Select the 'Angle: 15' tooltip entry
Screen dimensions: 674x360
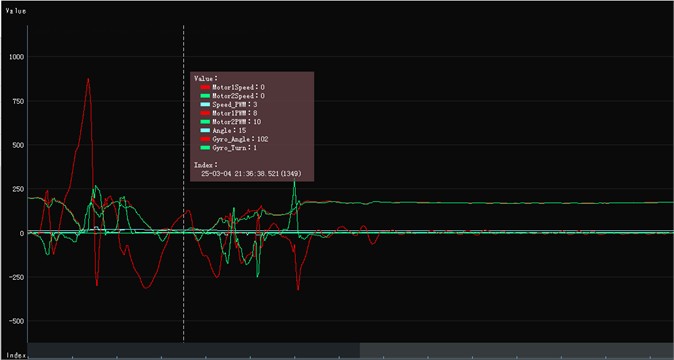coord(224,130)
